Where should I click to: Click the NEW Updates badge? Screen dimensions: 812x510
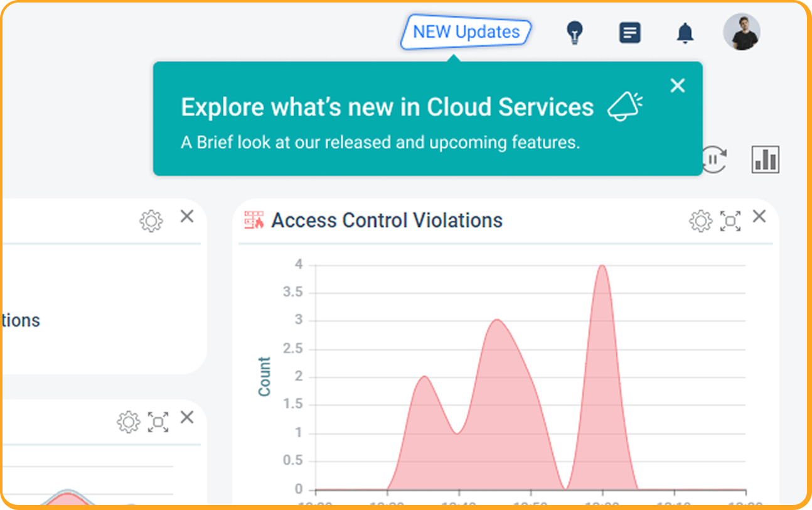pyautogui.click(x=466, y=32)
